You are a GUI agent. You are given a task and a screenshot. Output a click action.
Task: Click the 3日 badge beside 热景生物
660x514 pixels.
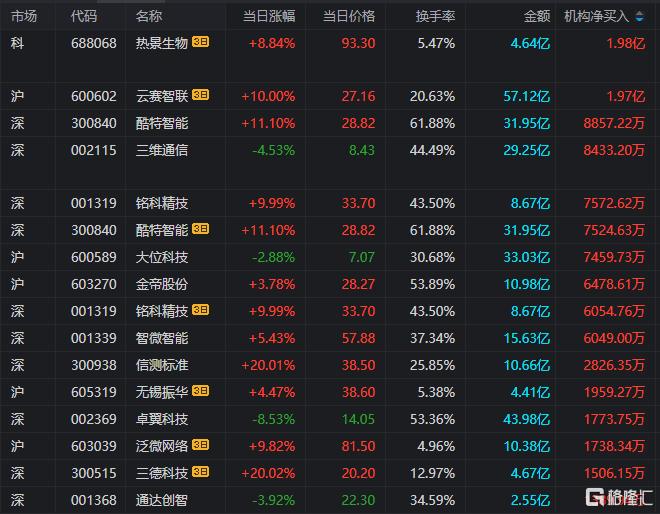click(x=200, y=43)
